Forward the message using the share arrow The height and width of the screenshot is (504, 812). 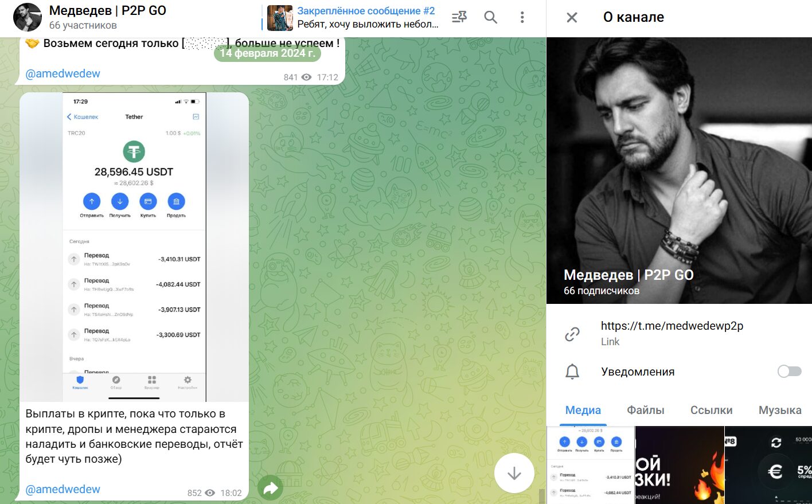point(270,489)
